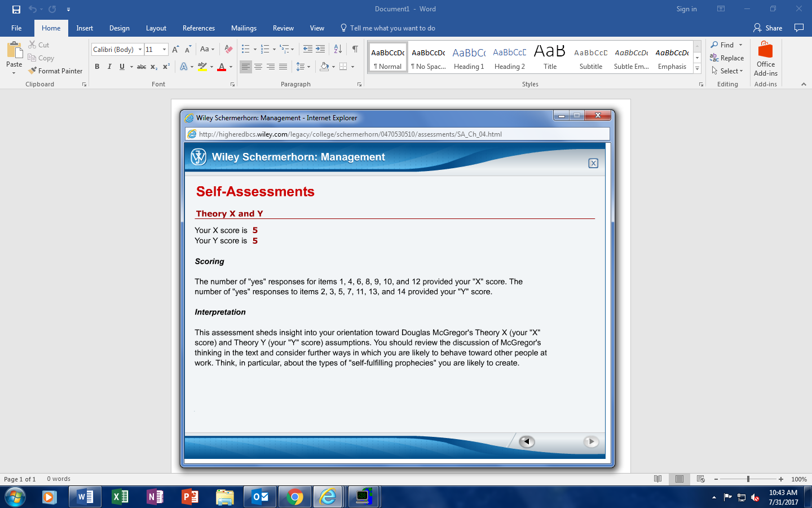Viewport: 812px width, 508px height.
Task: Toggle Strikethrough formatting
Action: tap(142, 67)
